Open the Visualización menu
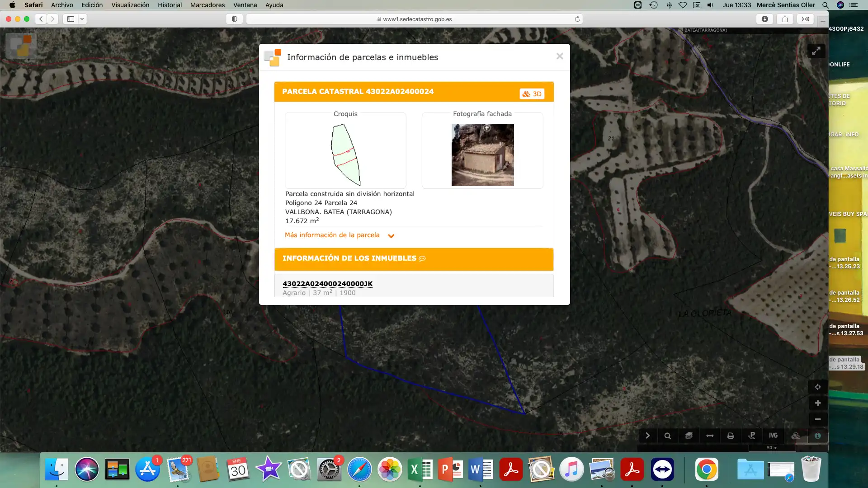Image resolution: width=868 pixels, height=488 pixels. [130, 5]
